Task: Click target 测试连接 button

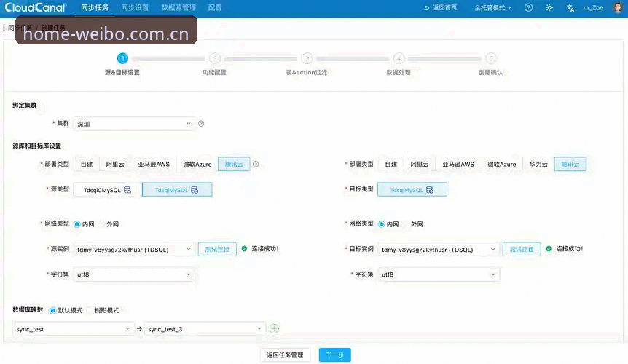Action: click(522, 249)
